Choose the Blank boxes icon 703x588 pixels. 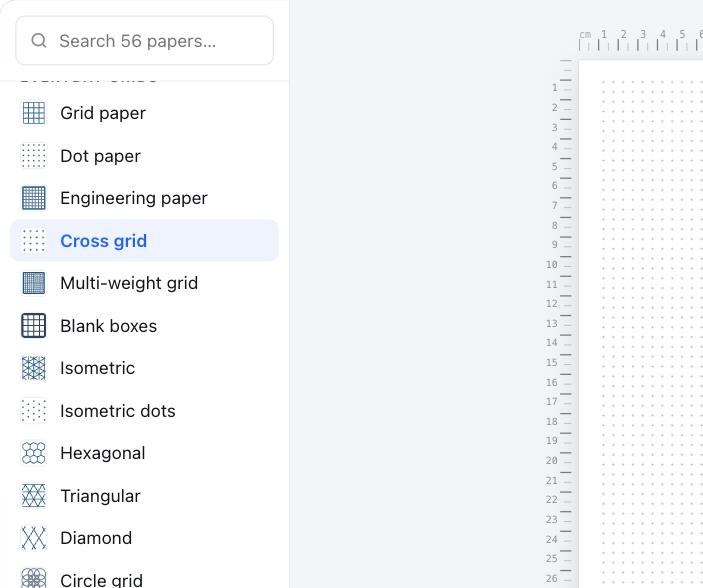pyautogui.click(x=34, y=326)
